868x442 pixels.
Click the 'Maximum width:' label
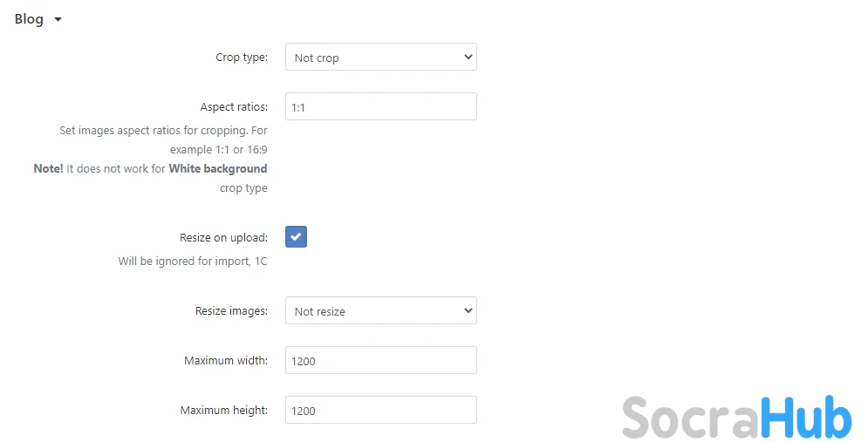coord(226,360)
